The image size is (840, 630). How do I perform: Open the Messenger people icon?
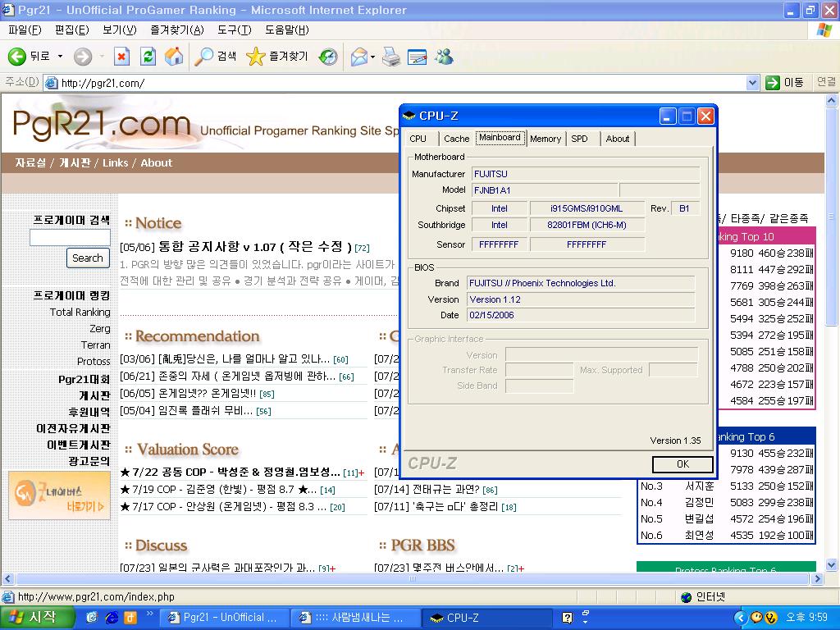coord(444,57)
